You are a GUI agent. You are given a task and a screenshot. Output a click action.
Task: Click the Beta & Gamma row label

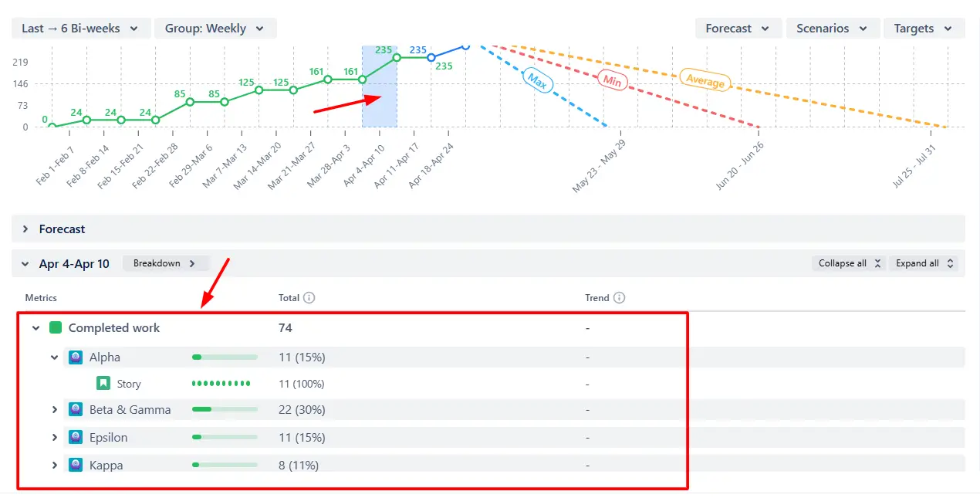(130, 410)
